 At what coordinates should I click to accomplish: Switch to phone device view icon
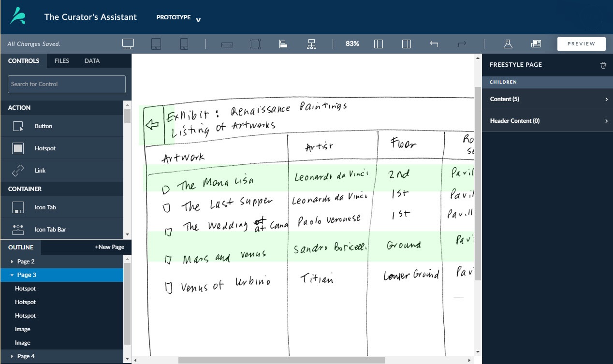(x=184, y=44)
